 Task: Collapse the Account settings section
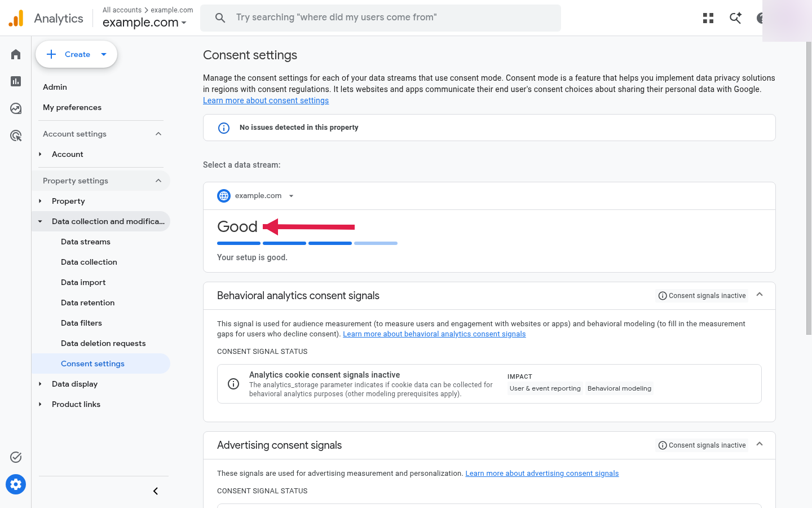(x=158, y=134)
